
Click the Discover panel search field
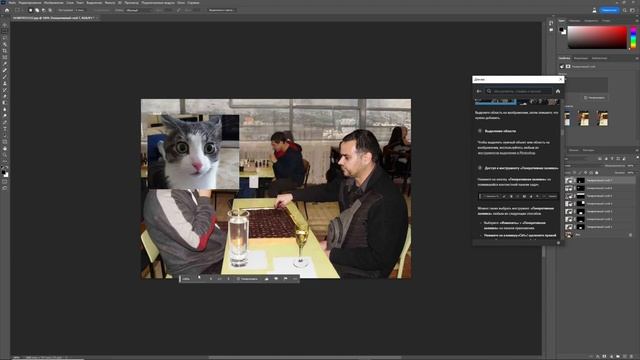[x=519, y=91]
